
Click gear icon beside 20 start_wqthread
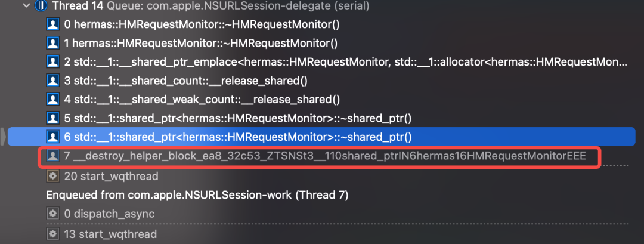53,176
